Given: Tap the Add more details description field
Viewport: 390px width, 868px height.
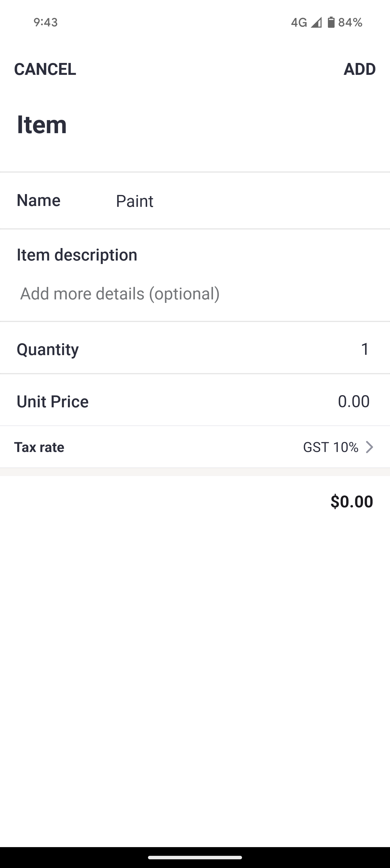Looking at the screenshot, I should coord(120,294).
